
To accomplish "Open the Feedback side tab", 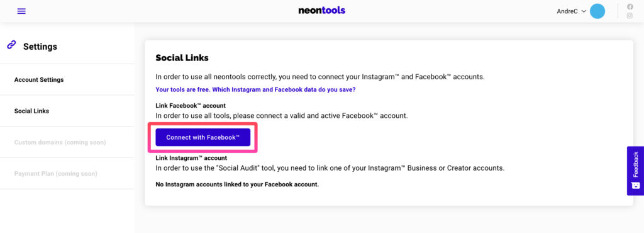I will [x=635, y=171].
